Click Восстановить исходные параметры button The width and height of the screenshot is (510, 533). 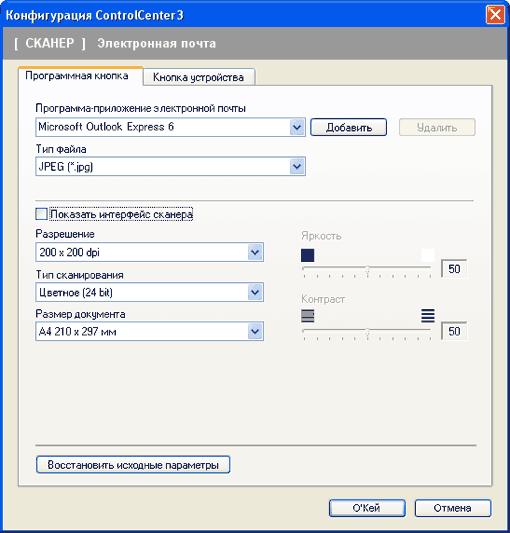click(x=133, y=465)
